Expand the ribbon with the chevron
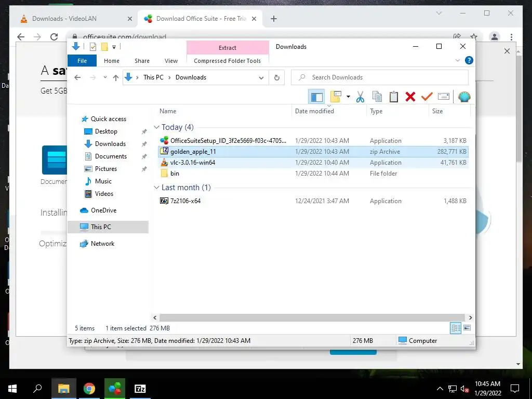532x399 pixels. pos(457,60)
